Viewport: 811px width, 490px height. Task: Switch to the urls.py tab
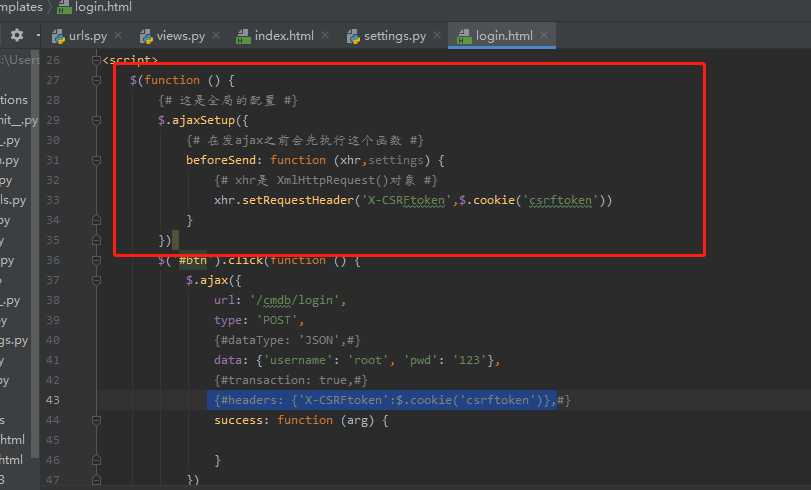(87, 36)
